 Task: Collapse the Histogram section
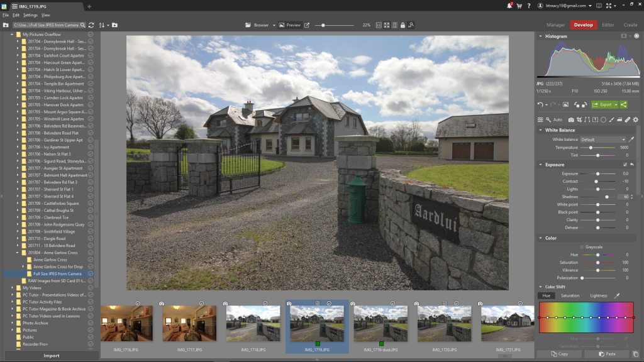540,36
